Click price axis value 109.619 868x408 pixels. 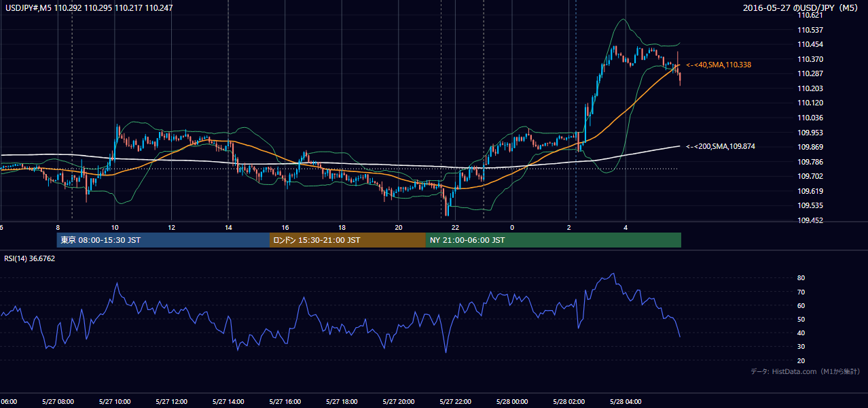click(810, 191)
